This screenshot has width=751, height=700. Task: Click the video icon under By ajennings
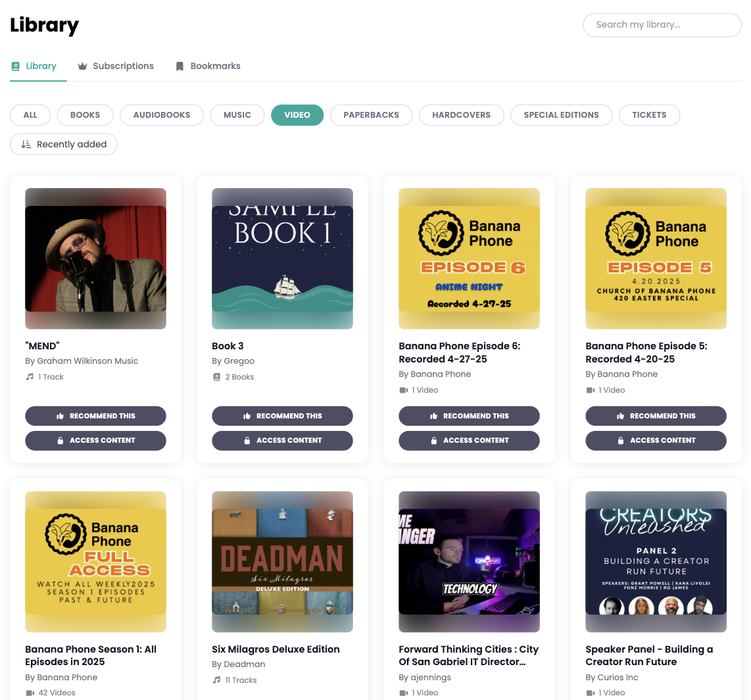pos(404,693)
